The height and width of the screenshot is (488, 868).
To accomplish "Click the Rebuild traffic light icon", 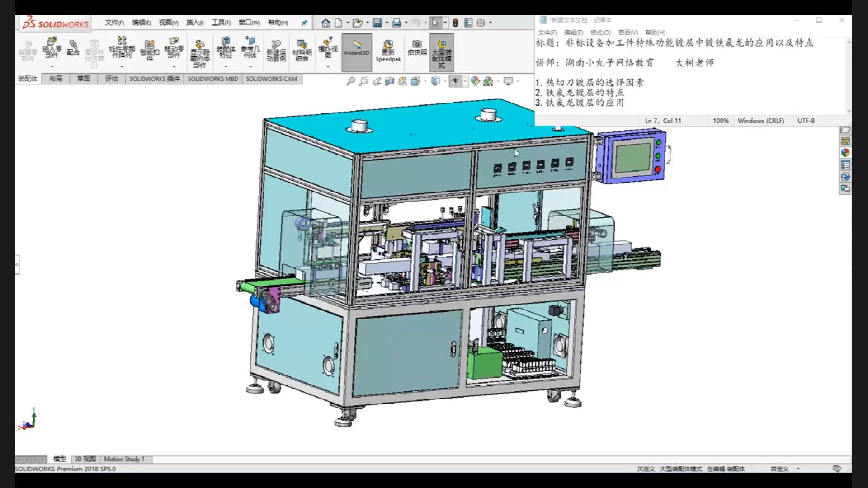I will (455, 23).
